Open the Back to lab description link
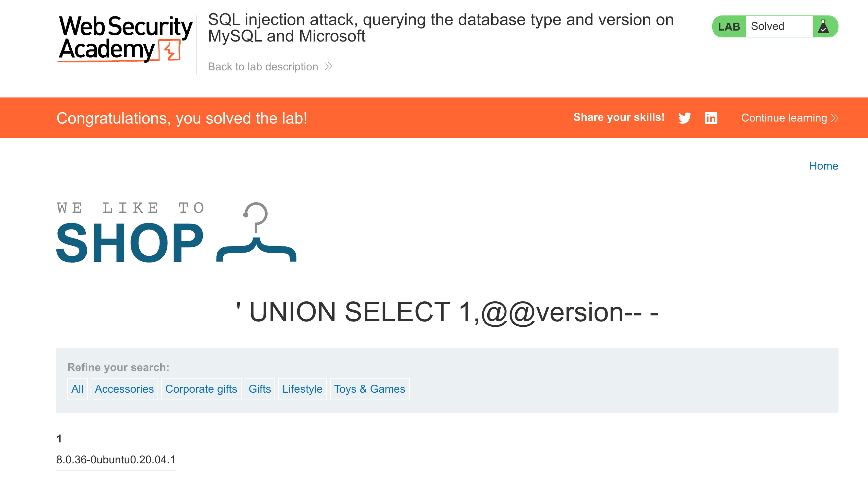868x497 pixels. (263, 67)
